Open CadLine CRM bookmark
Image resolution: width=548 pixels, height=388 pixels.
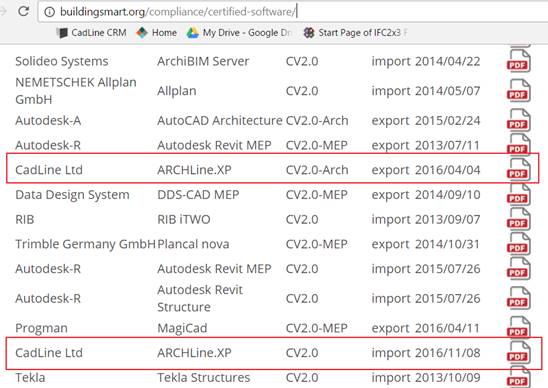pos(92,33)
